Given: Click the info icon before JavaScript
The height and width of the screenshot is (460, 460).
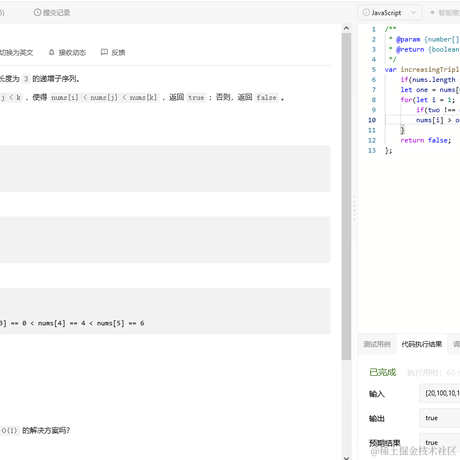Looking at the screenshot, I should tap(366, 13).
